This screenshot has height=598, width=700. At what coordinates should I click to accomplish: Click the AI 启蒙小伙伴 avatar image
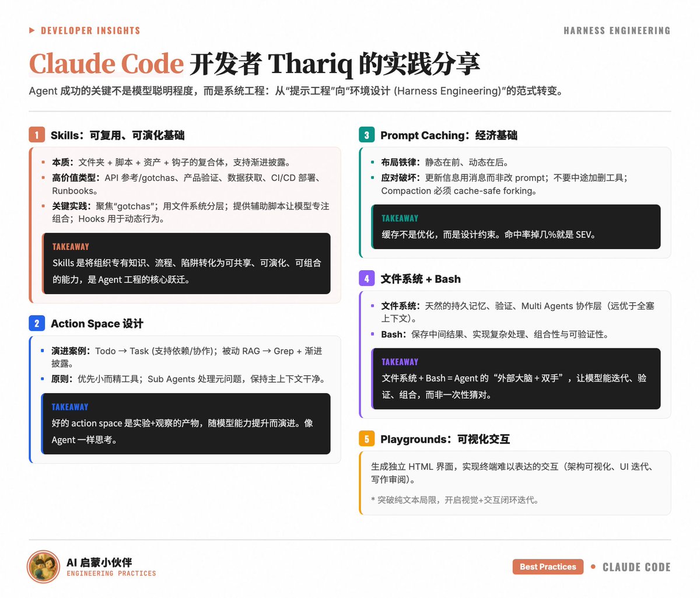[x=44, y=566]
